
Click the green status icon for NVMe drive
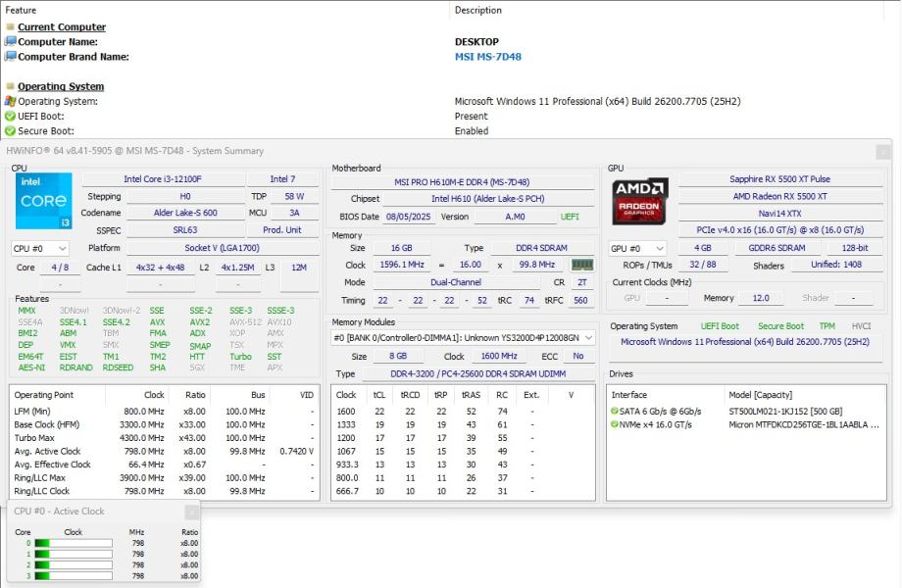coord(615,424)
